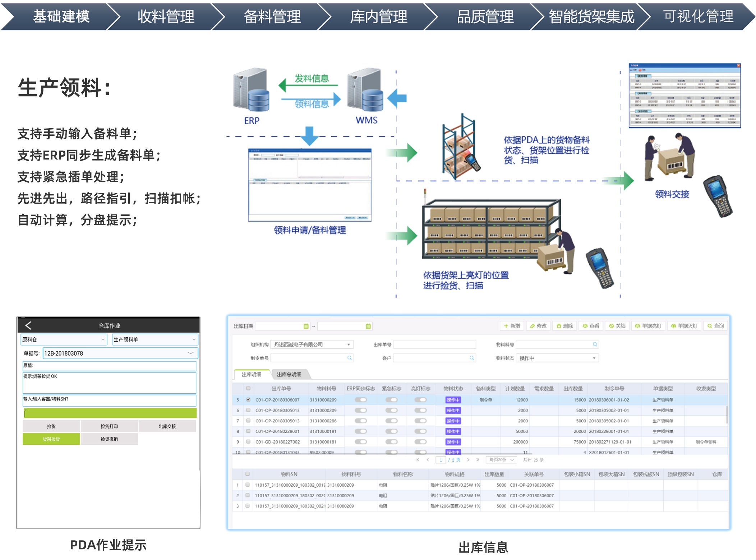
Task: Open the start date calendar picker
Action: (306, 326)
